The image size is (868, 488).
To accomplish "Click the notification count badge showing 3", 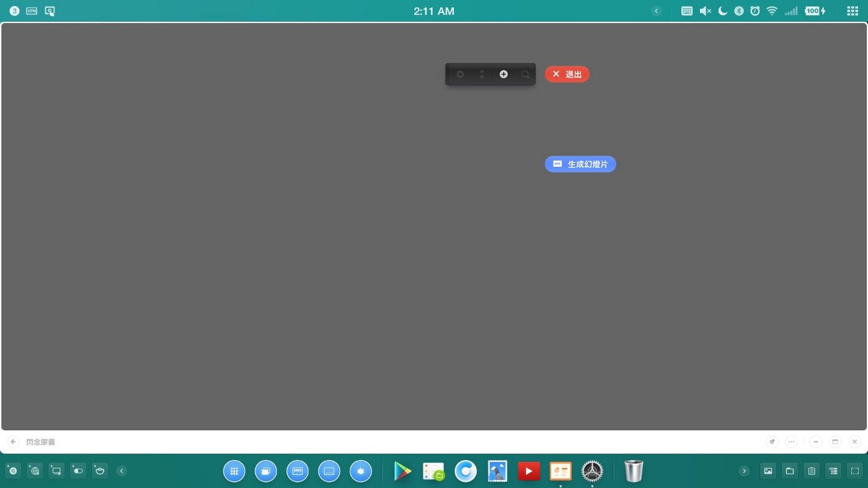I will tap(14, 11).
